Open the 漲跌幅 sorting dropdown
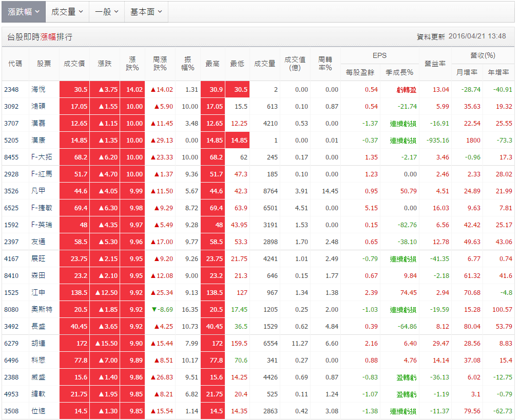The image size is (521, 420). point(23,11)
